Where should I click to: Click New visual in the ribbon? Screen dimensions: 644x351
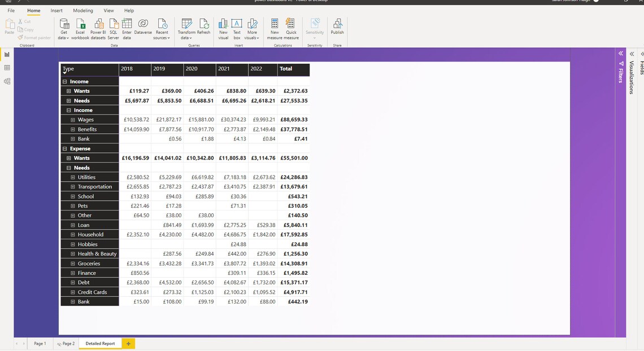coord(223,28)
